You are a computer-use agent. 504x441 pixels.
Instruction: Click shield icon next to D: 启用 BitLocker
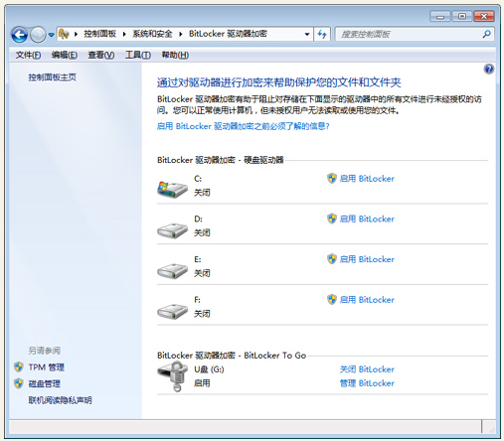pyautogui.click(x=332, y=219)
